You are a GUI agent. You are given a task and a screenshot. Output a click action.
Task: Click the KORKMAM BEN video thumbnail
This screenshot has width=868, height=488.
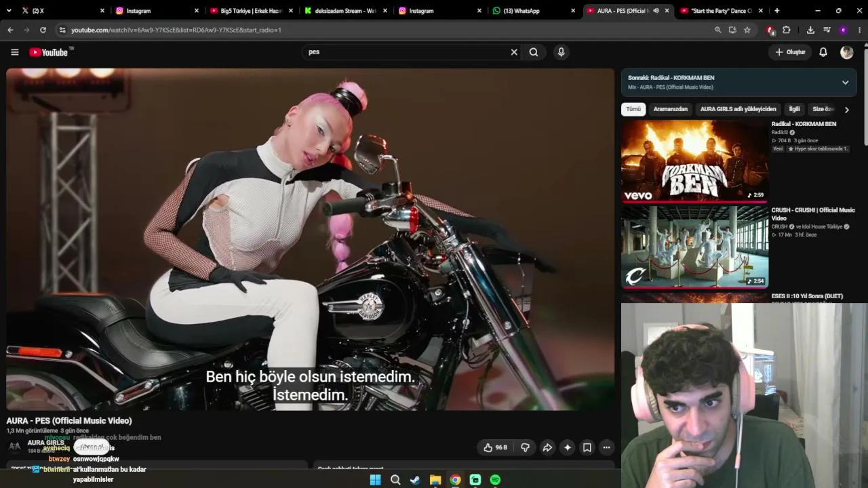695,161
